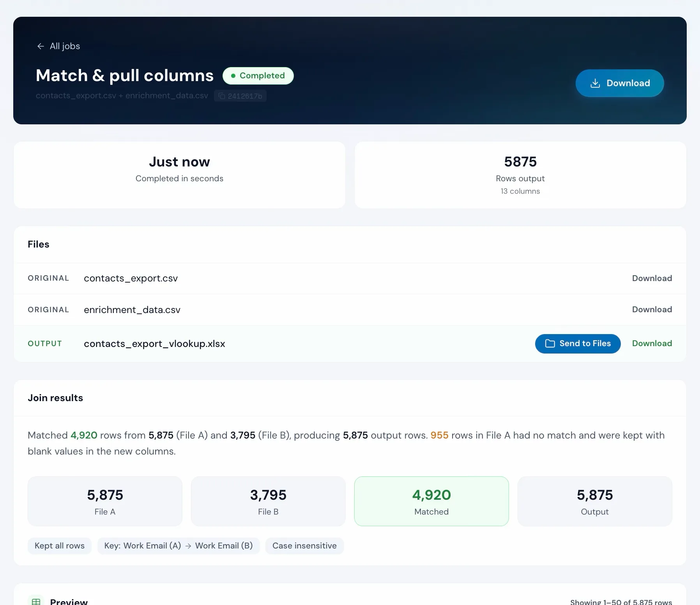Click the 5,875 File A stat card
The height and width of the screenshot is (605, 700).
(x=105, y=501)
